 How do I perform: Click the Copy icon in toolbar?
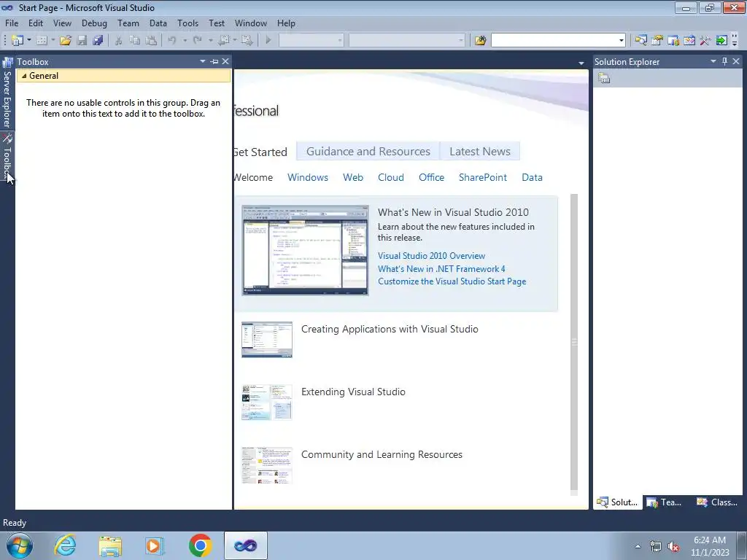pyautogui.click(x=135, y=41)
